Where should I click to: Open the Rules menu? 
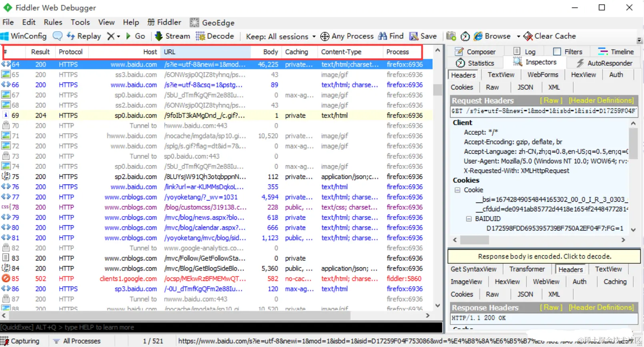click(x=53, y=22)
